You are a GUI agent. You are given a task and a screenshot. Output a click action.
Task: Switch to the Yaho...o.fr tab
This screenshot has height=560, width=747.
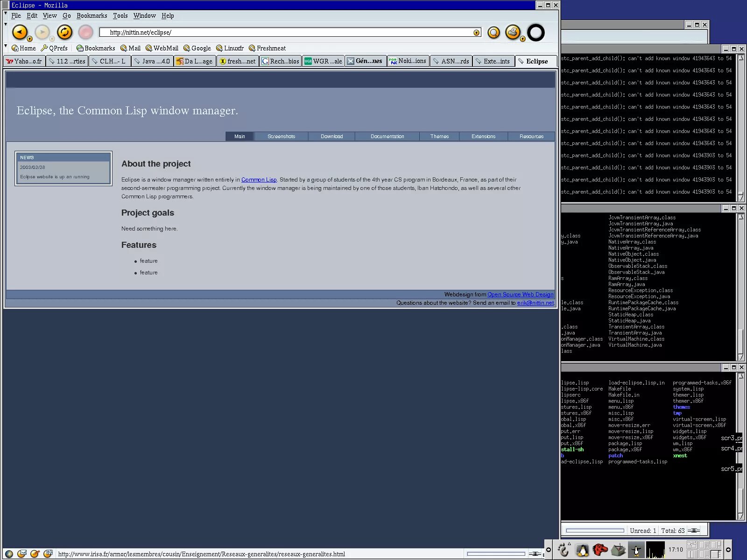point(24,61)
